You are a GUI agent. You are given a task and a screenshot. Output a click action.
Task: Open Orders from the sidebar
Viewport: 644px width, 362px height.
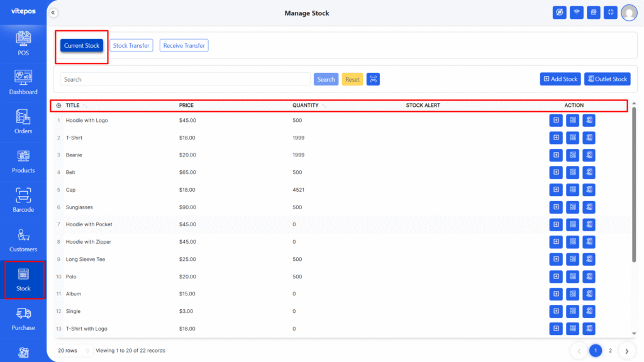[x=23, y=122]
